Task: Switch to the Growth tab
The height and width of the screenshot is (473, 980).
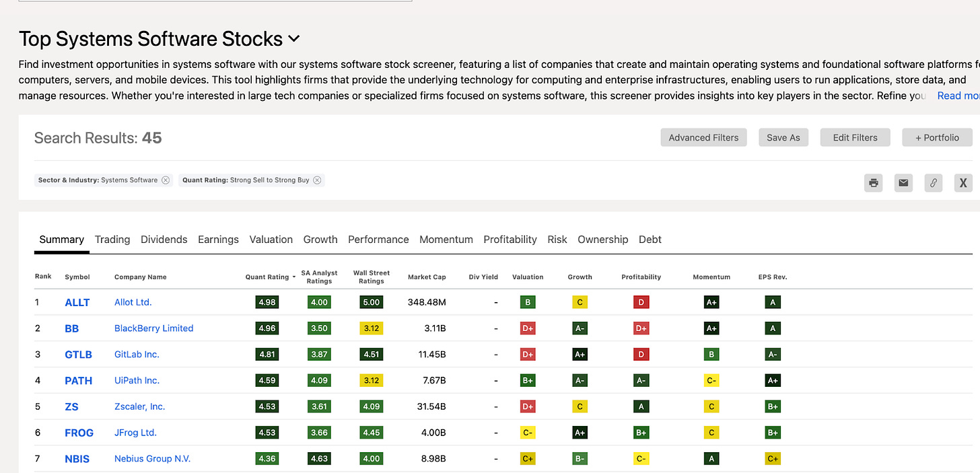Action: point(320,240)
